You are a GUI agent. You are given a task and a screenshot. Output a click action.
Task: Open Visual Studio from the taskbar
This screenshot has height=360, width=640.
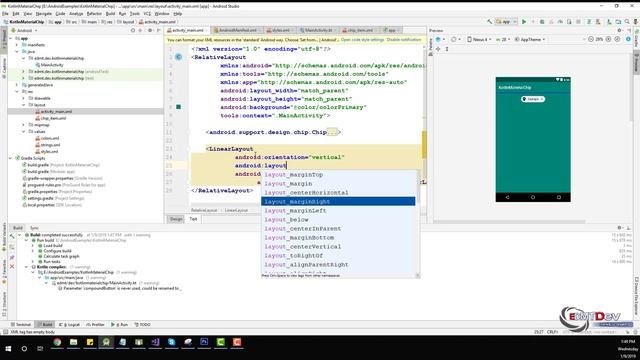155,342
